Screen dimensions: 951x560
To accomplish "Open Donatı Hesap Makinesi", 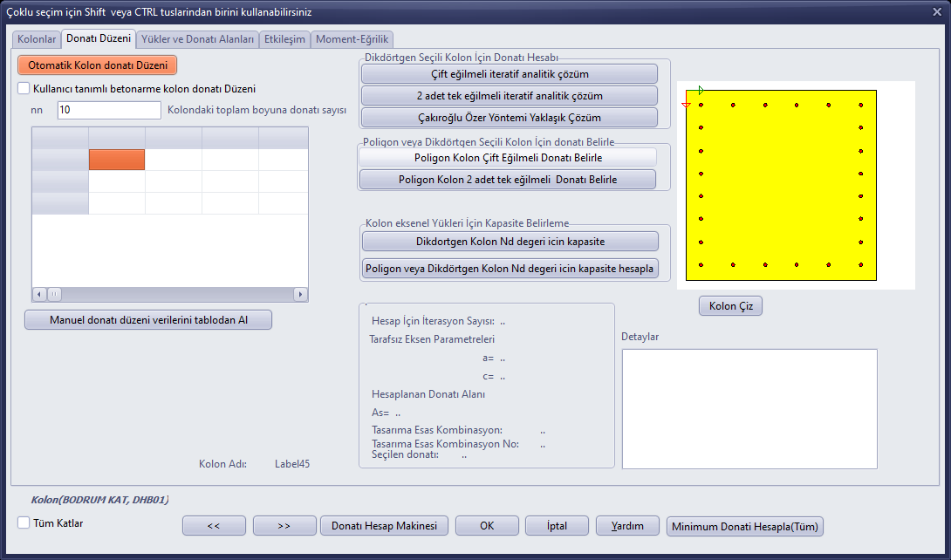I will [384, 526].
